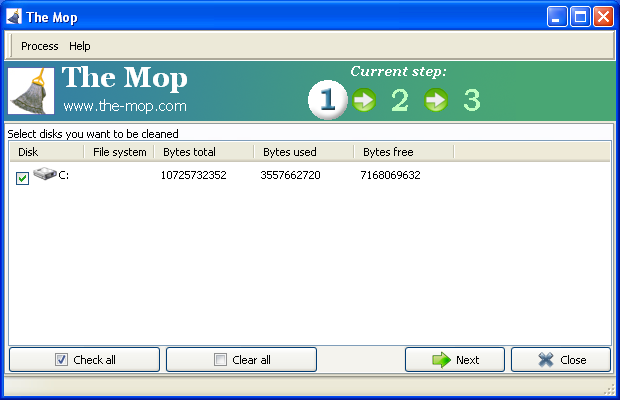
Task: Click the window resize grip corner
Action: (610, 389)
